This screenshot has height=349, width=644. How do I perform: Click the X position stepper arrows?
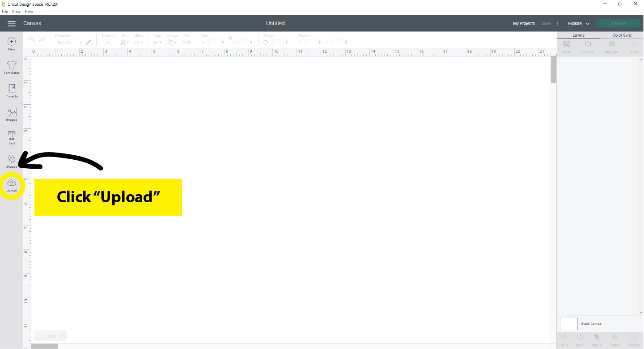click(319, 43)
